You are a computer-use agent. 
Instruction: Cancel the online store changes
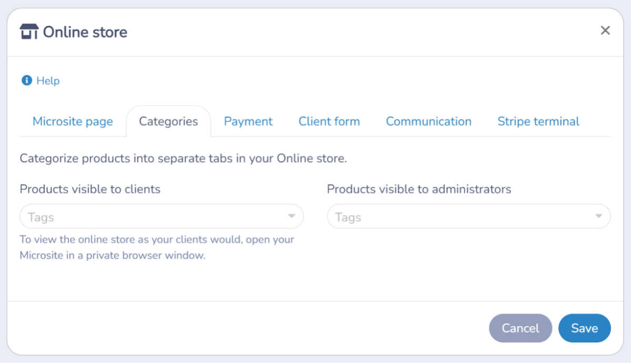pos(520,328)
